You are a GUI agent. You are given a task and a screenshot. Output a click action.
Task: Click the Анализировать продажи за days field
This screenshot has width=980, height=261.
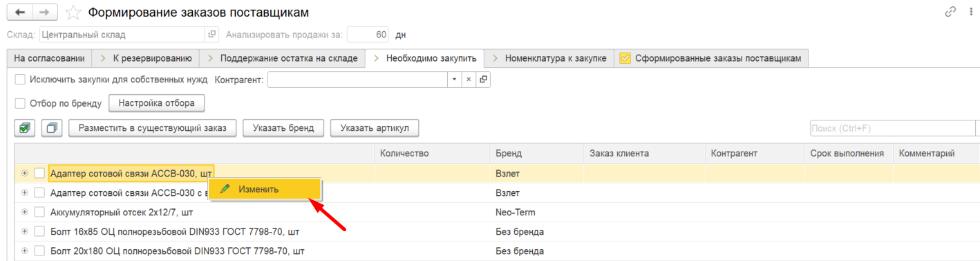pos(368,34)
